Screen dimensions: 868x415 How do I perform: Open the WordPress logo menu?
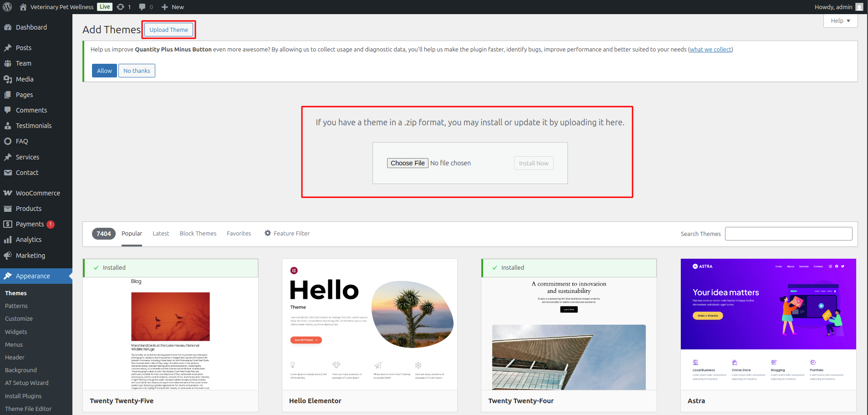click(x=8, y=7)
